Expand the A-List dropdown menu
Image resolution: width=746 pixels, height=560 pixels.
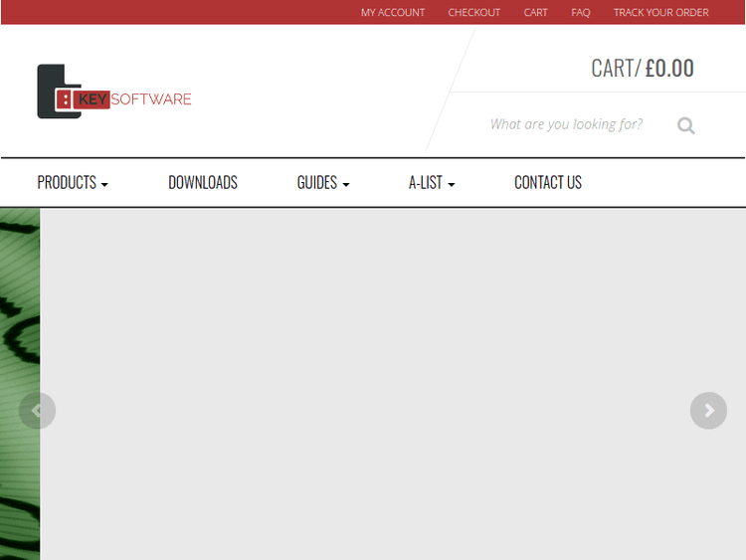[432, 183]
